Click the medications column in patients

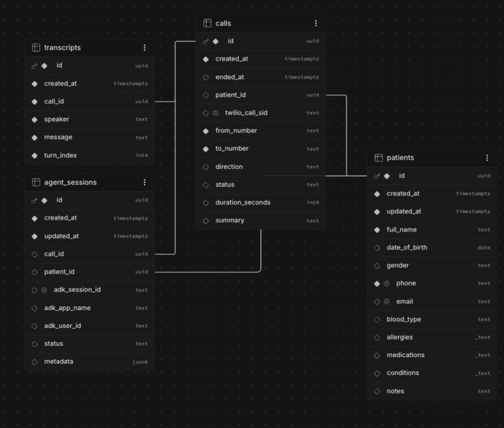pos(432,355)
